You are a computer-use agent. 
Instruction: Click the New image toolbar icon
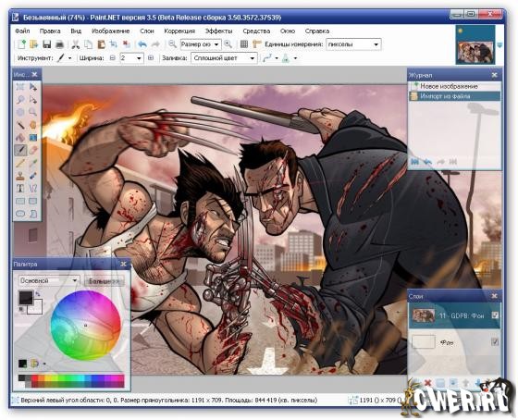(x=21, y=44)
